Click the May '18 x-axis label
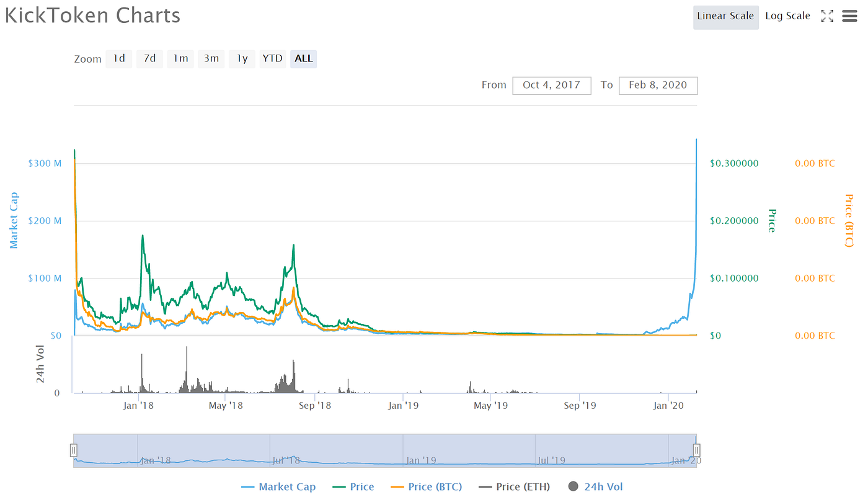868x500 pixels. point(226,406)
